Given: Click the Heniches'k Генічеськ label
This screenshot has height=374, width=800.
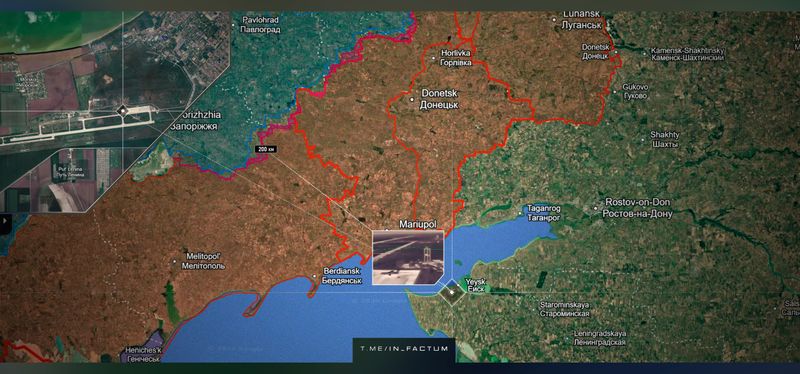Looking at the screenshot, I should (x=142, y=355).
